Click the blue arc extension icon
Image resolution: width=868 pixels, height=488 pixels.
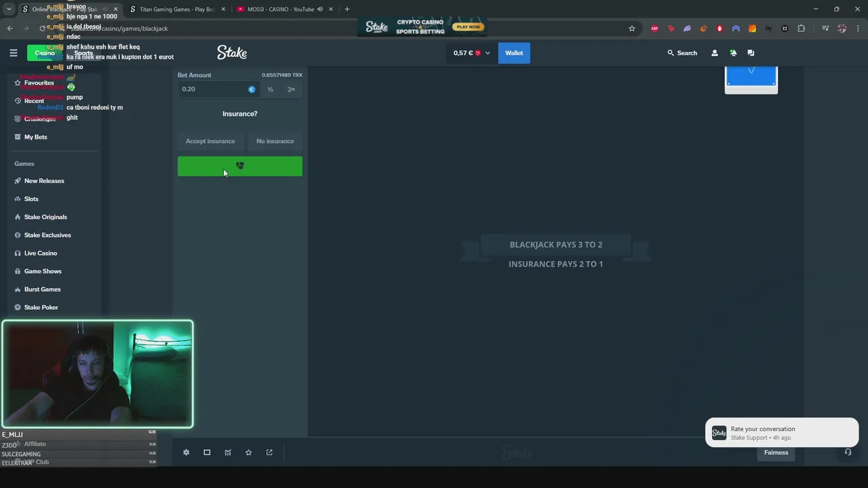point(736,28)
